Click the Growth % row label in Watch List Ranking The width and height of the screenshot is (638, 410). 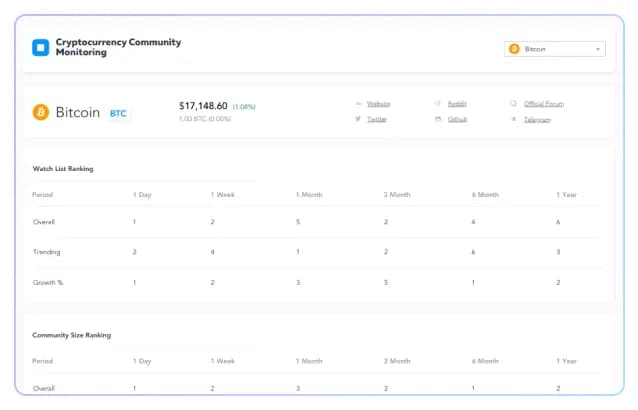pos(48,283)
